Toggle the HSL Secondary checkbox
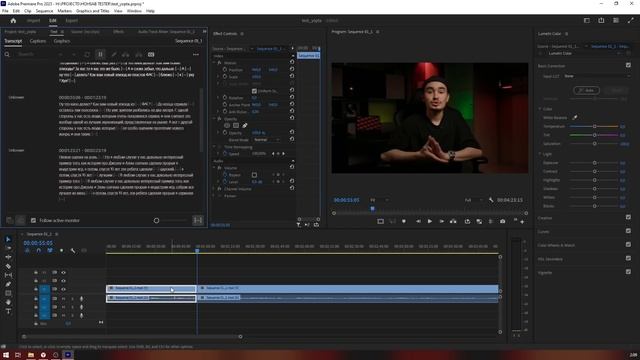Image resolution: width=640 pixels, height=360 pixels. [x=628, y=258]
